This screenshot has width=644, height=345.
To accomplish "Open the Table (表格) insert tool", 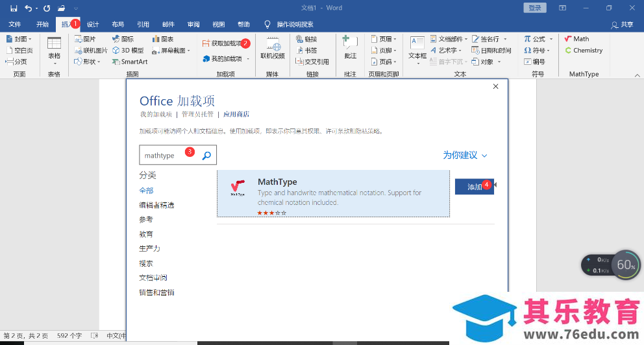I will coord(55,51).
